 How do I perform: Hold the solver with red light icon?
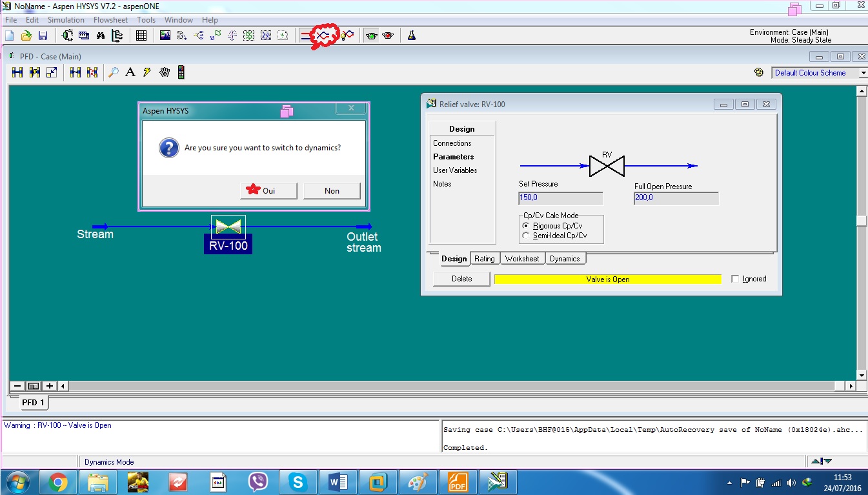(x=388, y=35)
